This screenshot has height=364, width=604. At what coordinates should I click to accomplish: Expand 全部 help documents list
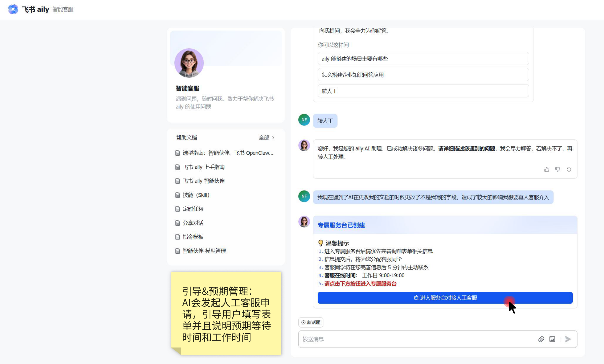point(266,138)
